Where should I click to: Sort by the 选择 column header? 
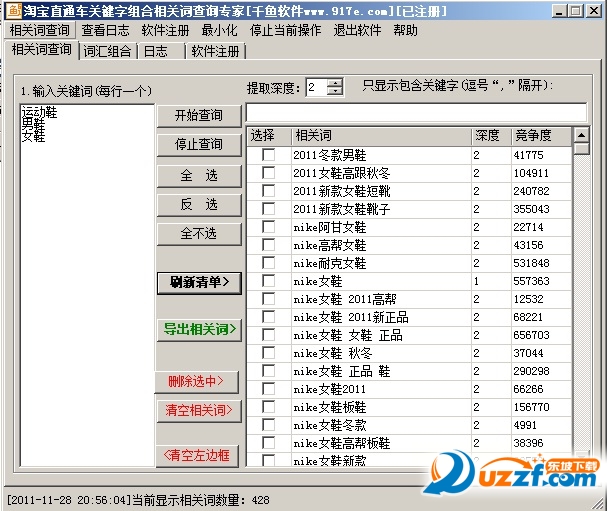(x=269, y=136)
